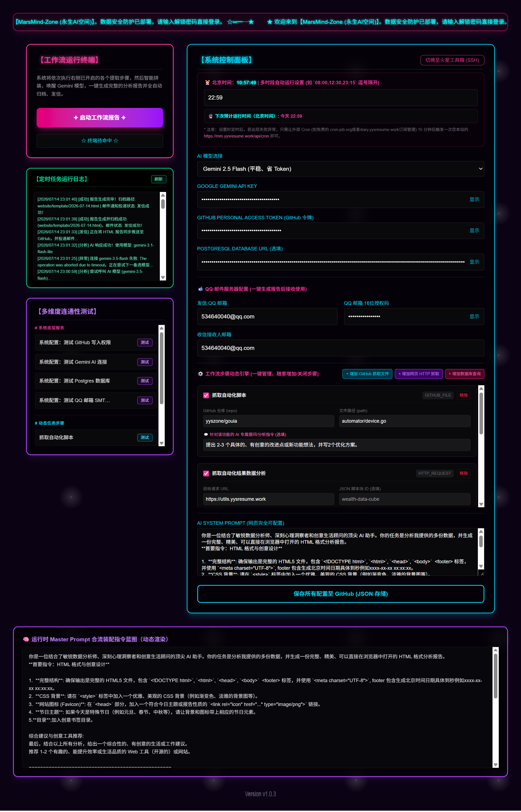Edit the AI instruction field for 抓取自动化脚本

point(337,445)
